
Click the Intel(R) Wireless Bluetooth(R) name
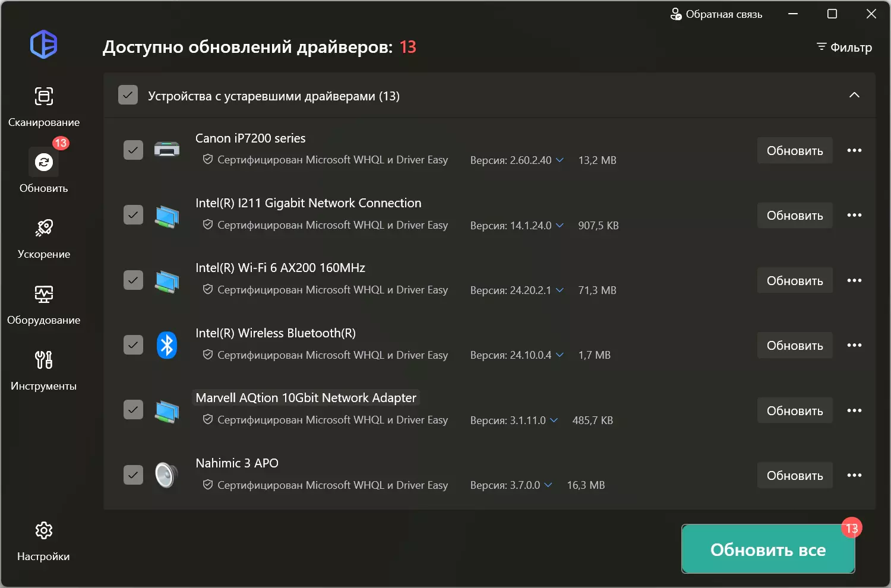(x=276, y=333)
